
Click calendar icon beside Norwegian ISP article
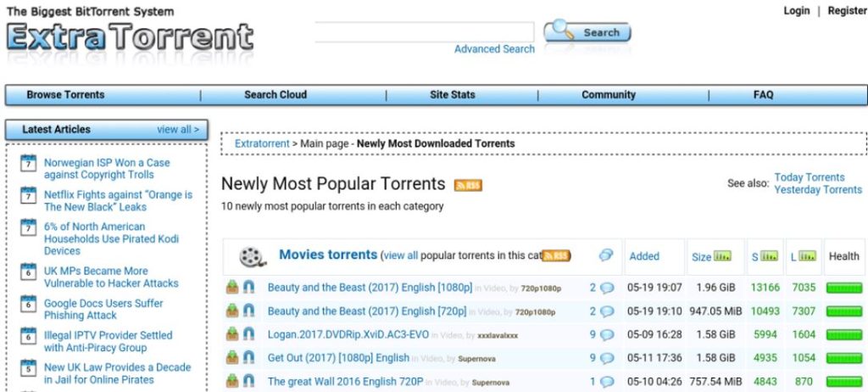click(x=28, y=163)
